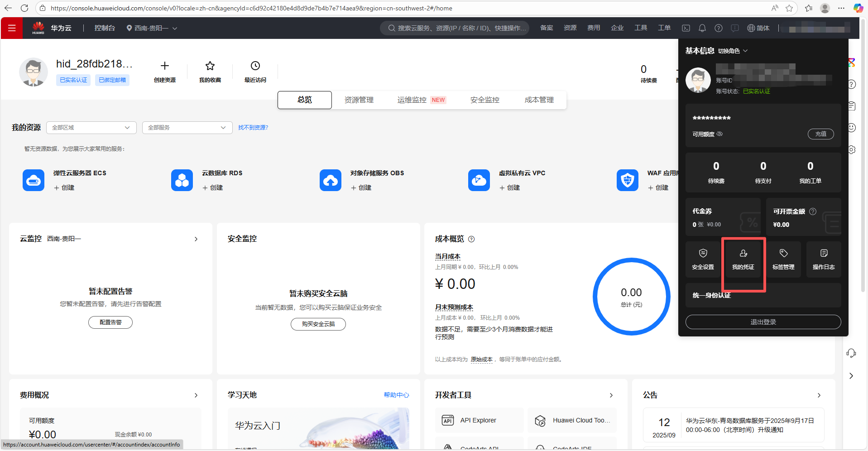The image size is (868, 451).
Task: Open the 全部服务 dropdown
Action: 187,128
